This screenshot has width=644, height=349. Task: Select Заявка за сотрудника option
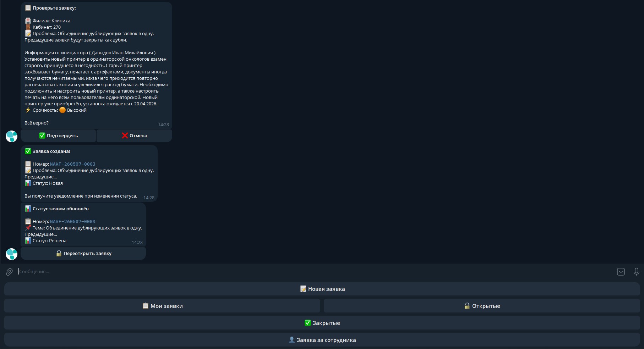tap(322, 340)
